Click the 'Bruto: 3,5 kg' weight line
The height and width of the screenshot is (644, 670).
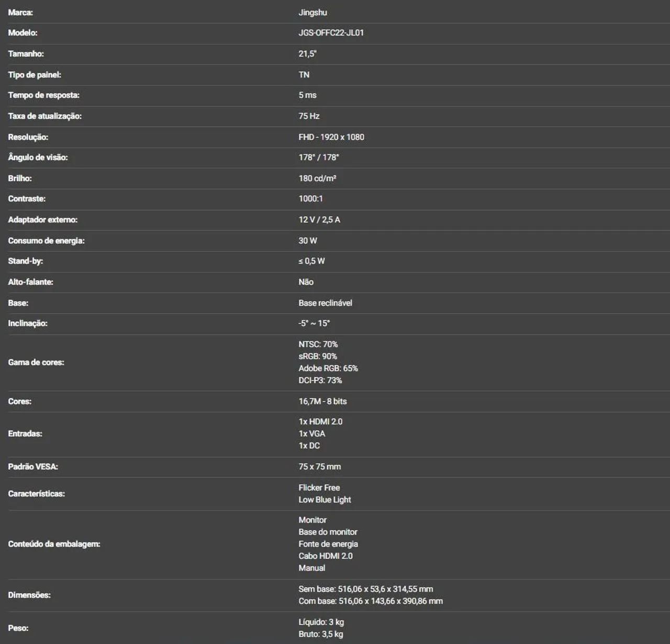point(321,634)
